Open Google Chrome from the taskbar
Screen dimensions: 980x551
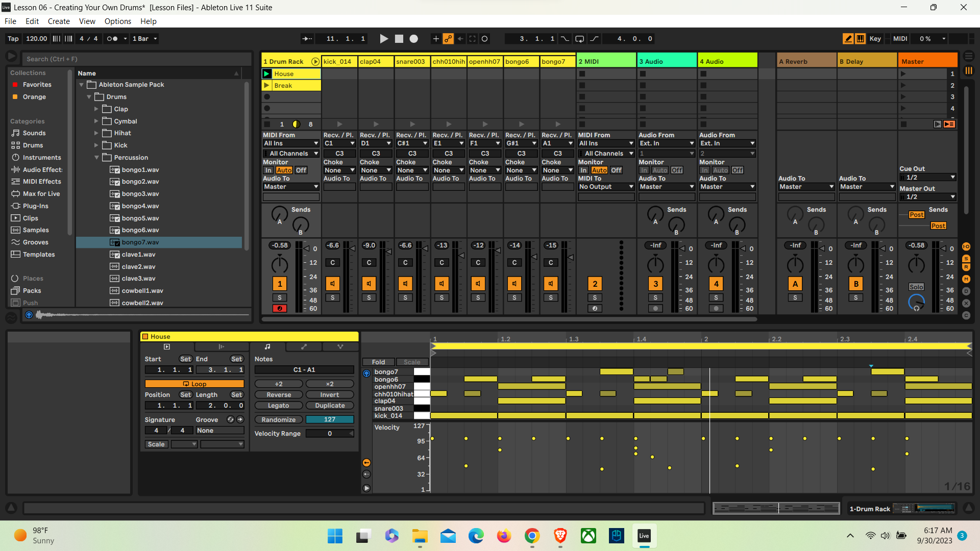[x=532, y=536]
